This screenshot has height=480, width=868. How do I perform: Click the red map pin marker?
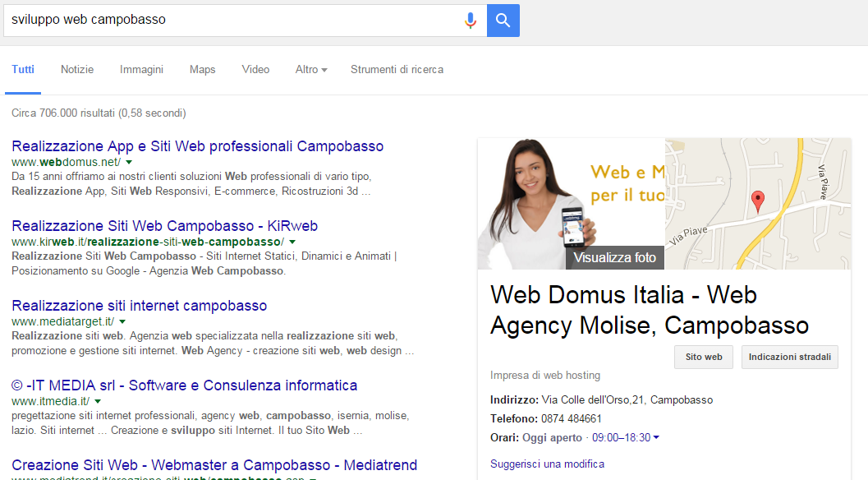758,201
